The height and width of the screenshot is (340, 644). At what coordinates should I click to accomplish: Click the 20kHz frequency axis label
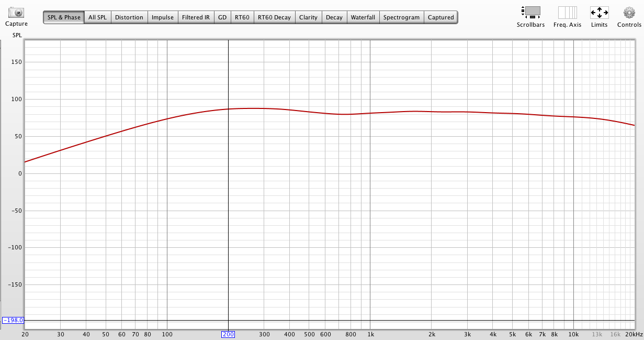(634, 334)
